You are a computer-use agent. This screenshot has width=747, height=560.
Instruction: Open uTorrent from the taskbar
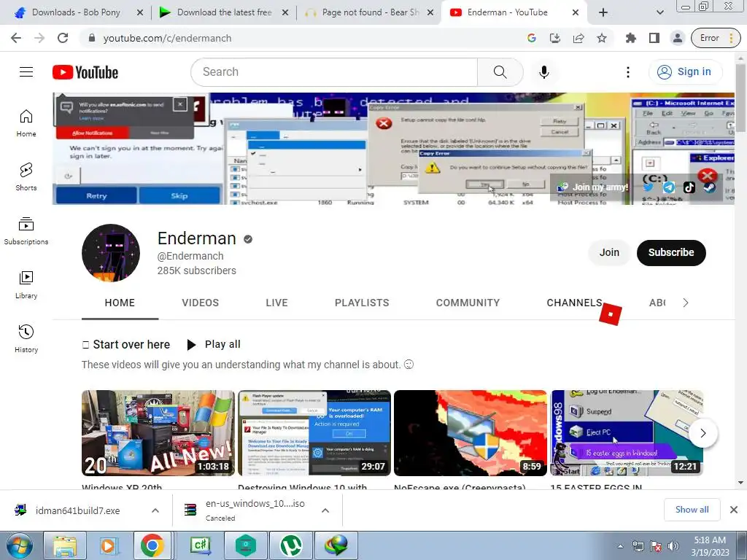click(291, 545)
